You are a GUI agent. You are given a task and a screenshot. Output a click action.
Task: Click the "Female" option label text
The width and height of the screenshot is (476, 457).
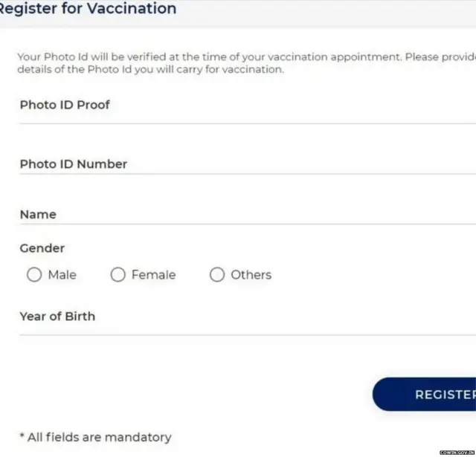coord(153,275)
